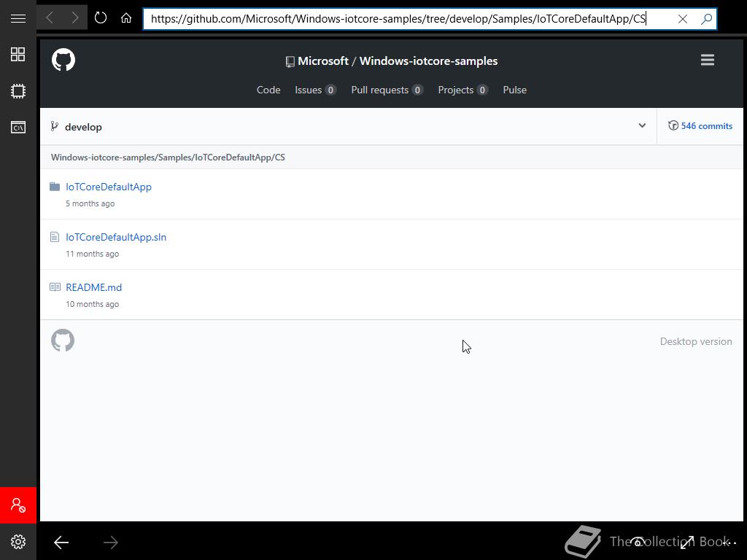This screenshot has height=560, width=747.
Task: Open the IoTCoreDefaultApp folder link
Action: 109,187
